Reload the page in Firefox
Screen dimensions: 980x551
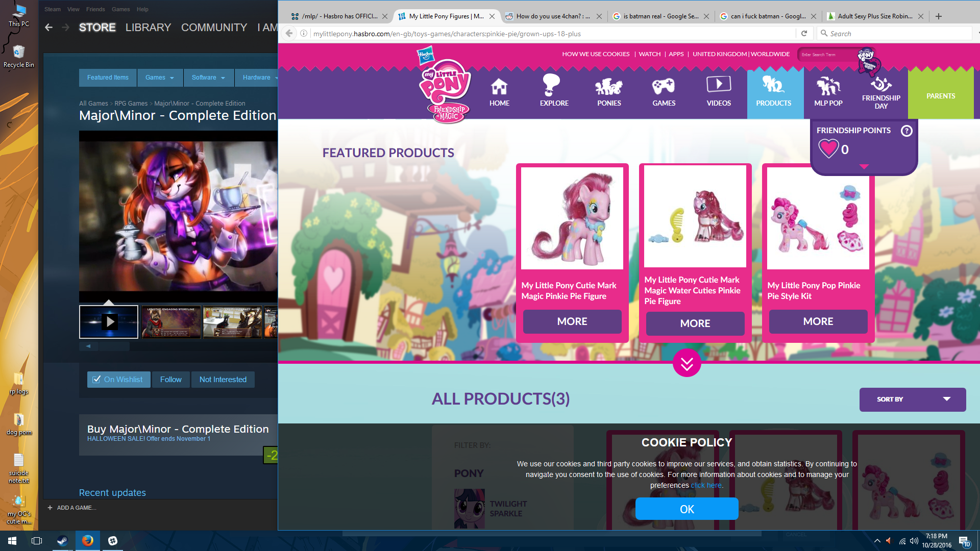coord(804,34)
